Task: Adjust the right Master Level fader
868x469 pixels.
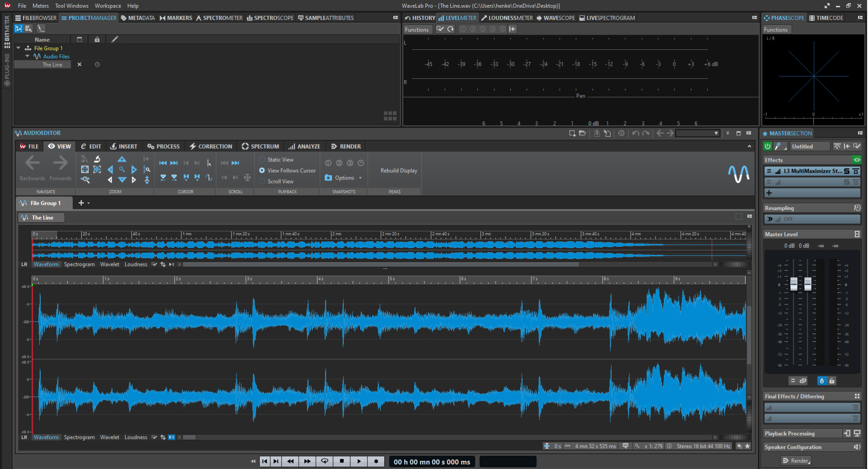Action: tap(808, 284)
